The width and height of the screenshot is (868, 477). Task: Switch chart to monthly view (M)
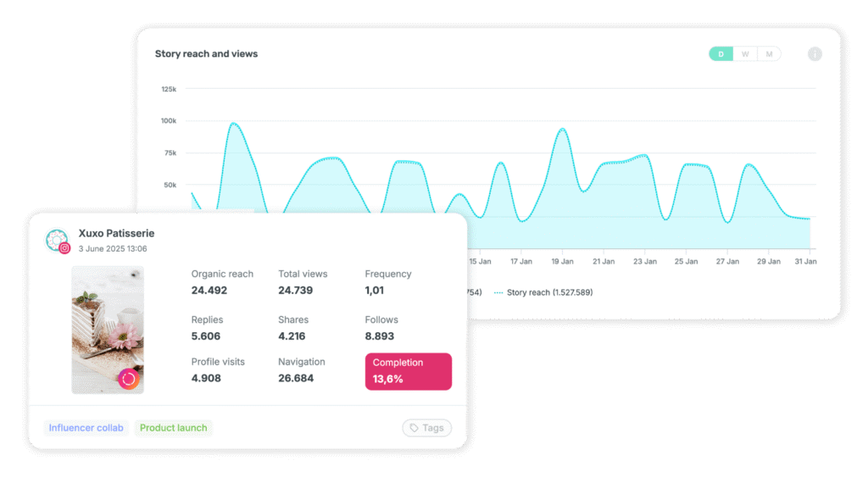click(x=769, y=54)
